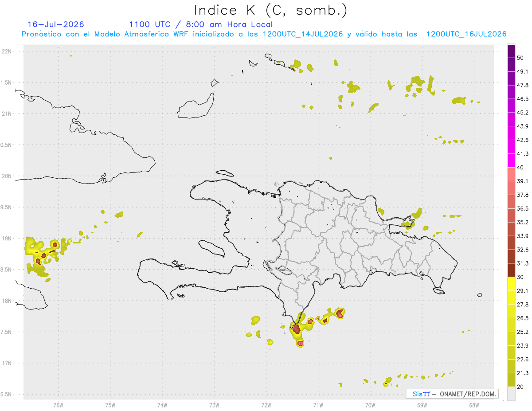
Task: Click the '69W' longitude label
Action: pyautogui.click(x=422, y=405)
